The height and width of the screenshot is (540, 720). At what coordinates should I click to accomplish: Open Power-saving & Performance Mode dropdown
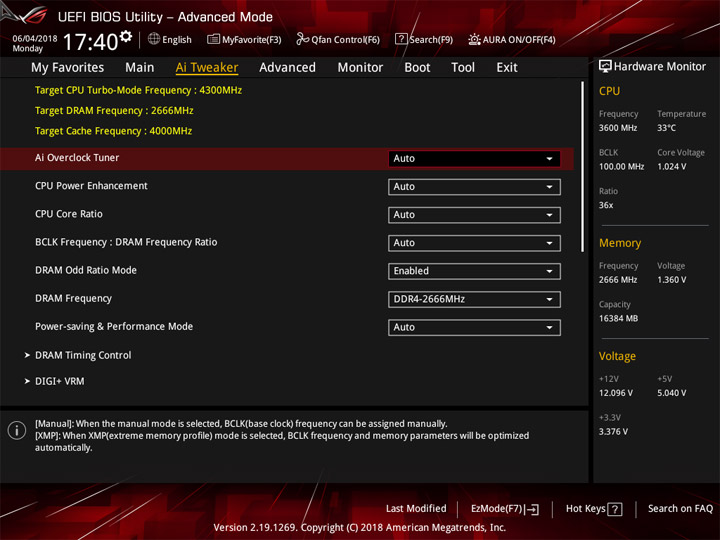point(474,327)
